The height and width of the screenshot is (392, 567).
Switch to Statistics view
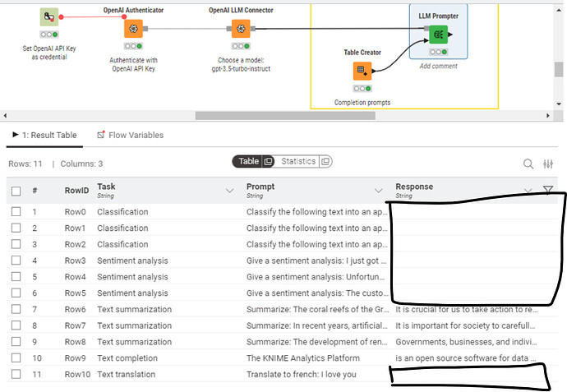pos(298,161)
